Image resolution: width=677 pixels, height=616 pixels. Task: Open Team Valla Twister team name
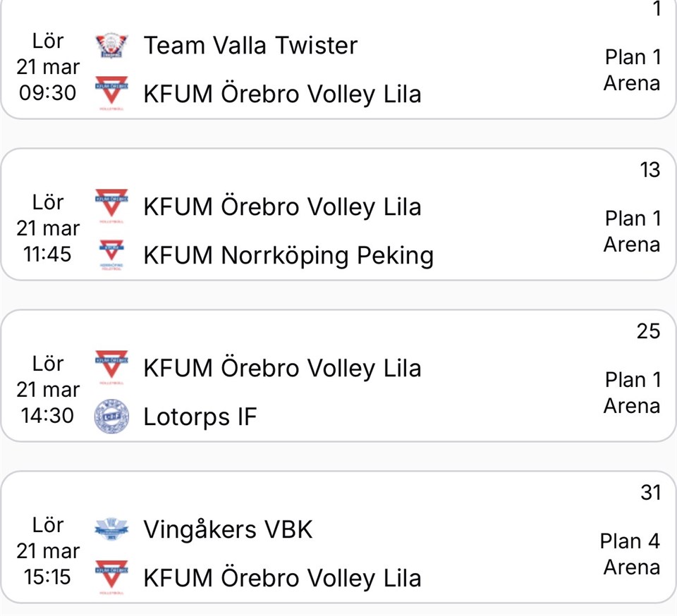click(250, 46)
